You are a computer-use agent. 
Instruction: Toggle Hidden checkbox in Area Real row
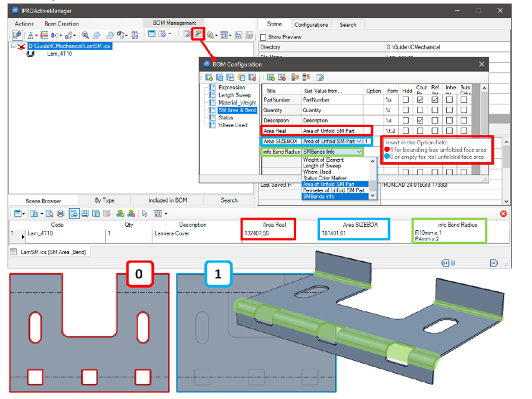[406, 131]
